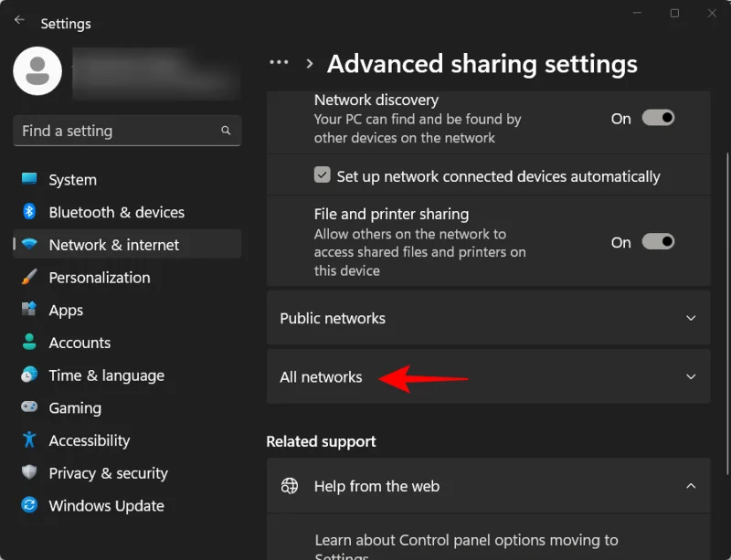The image size is (731, 560).
Task: Click the Advanced sharing settings title
Action: coord(482,63)
